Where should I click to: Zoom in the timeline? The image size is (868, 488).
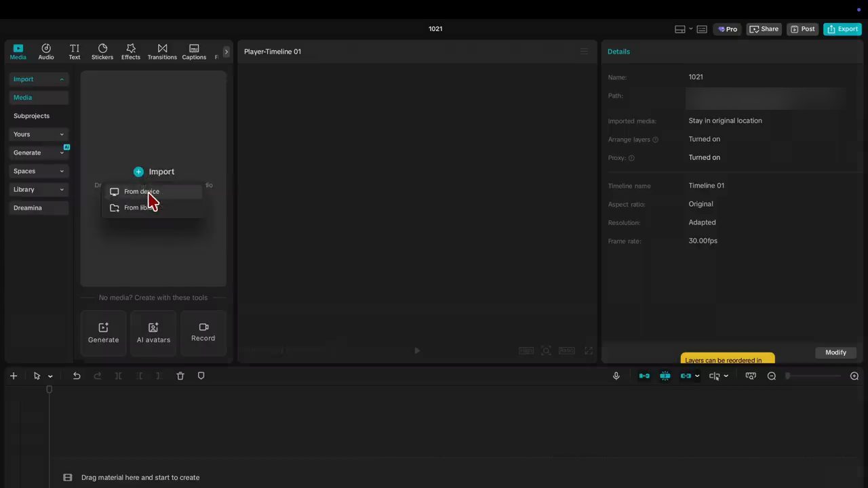(x=854, y=376)
